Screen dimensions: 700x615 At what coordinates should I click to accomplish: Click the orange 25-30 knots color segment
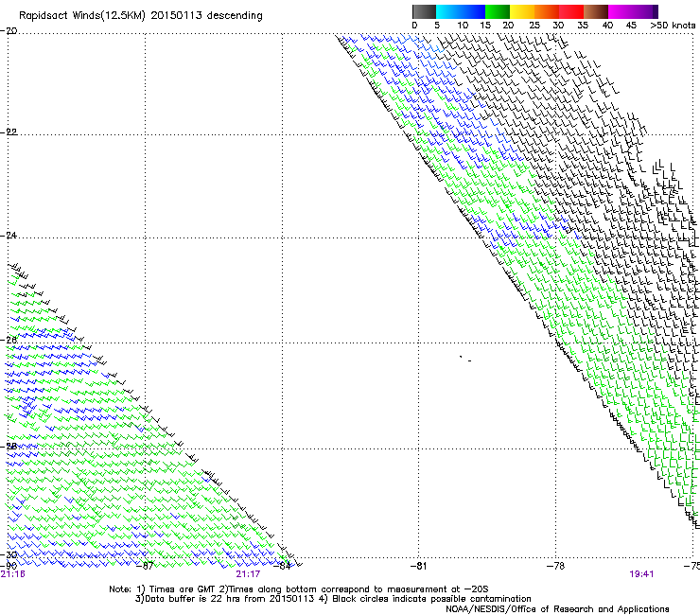tap(547, 11)
